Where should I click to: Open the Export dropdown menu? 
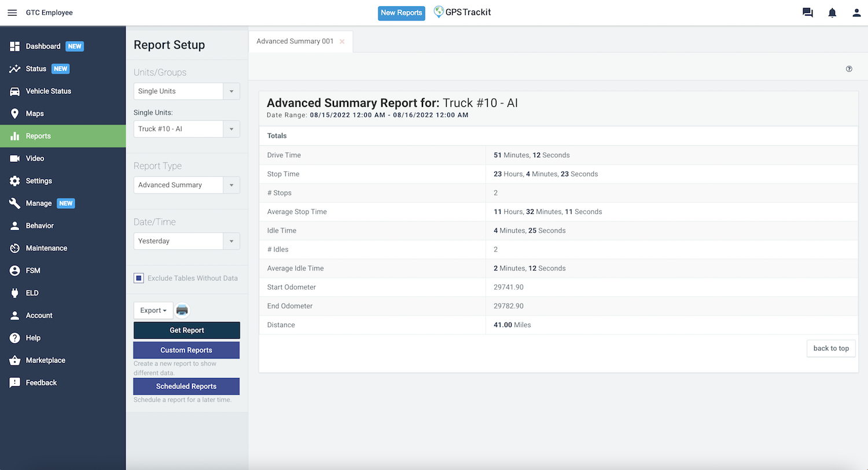tap(153, 310)
